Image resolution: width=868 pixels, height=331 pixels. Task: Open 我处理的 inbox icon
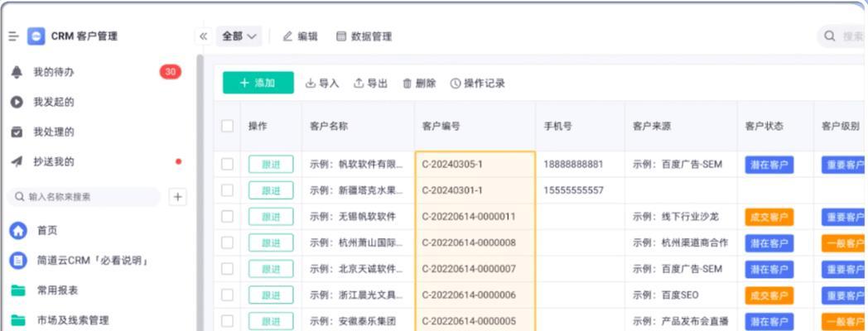17,132
